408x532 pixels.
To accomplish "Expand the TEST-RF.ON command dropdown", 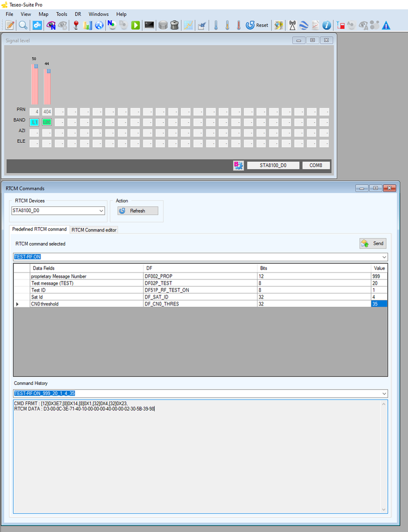I will coord(384,257).
